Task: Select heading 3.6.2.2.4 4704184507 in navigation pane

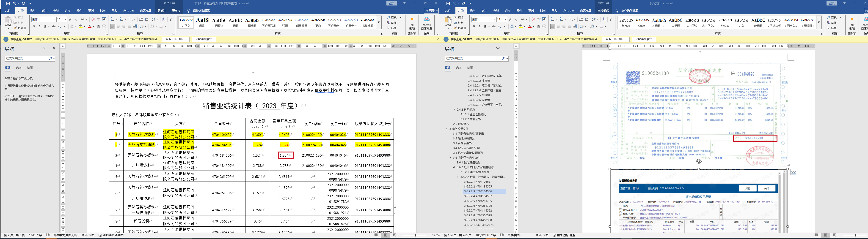Action: pyautogui.click(x=478, y=196)
